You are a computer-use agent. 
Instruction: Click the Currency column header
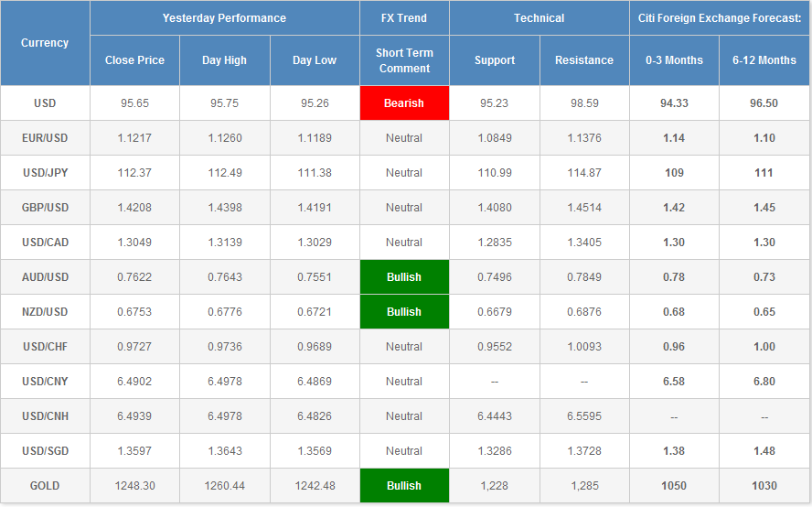coord(45,43)
